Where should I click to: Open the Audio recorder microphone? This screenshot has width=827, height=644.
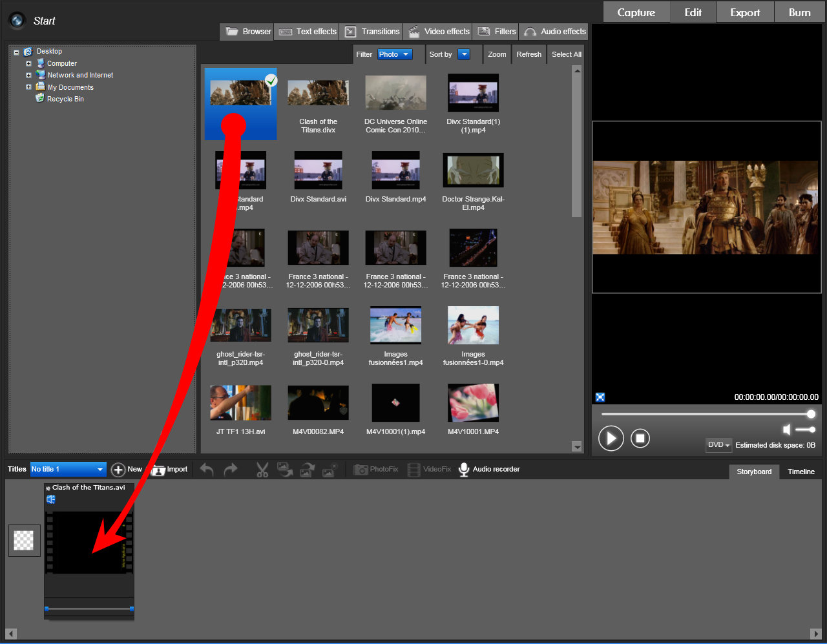click(x=464, y=470)
